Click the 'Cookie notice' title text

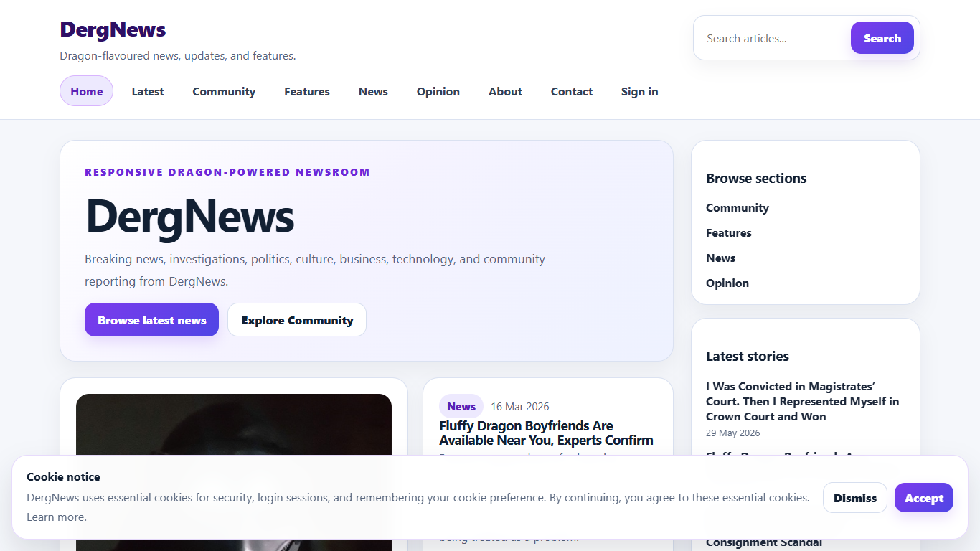(x=63, y=476)
